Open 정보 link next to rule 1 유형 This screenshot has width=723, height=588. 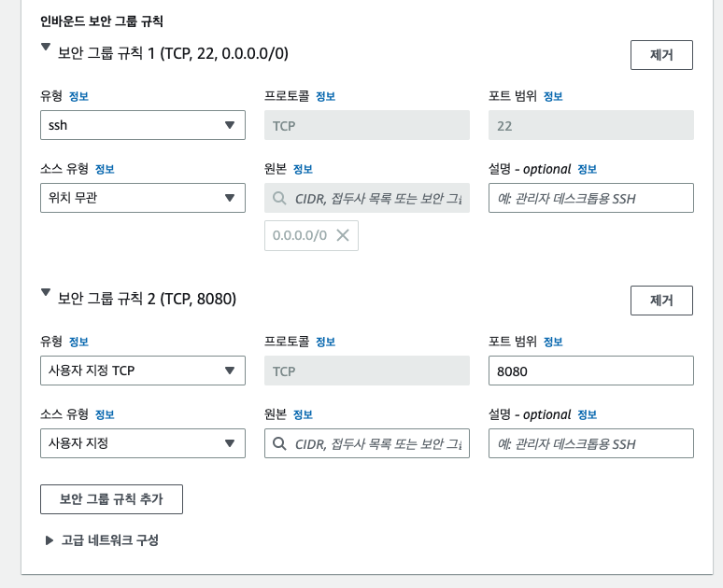[x=78, y=96]
